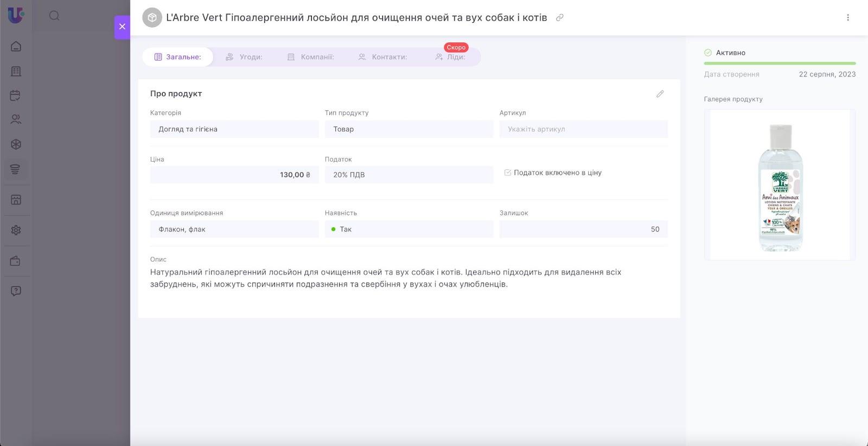Click the Залишок field showing 50
The image size is (868, 446).
click(x=584, y=229)
